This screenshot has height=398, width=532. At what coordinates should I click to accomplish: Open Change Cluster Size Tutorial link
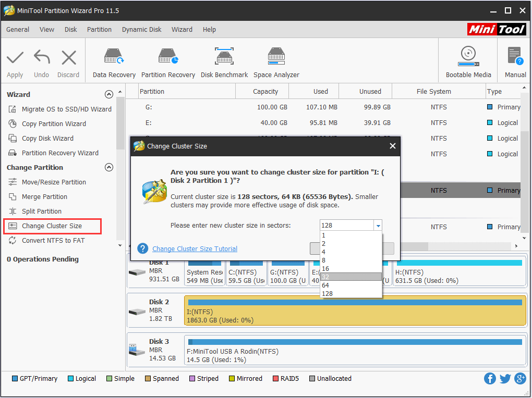[195, 249]
